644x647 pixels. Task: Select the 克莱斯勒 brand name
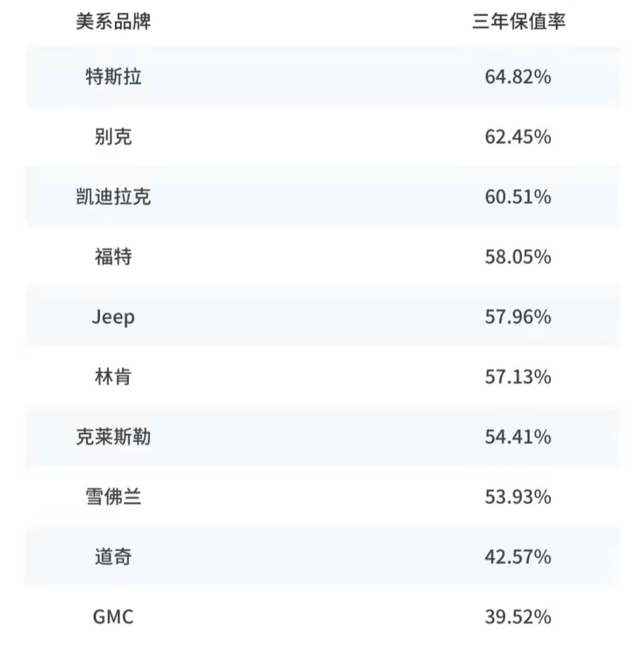click(x=113, y=437)
